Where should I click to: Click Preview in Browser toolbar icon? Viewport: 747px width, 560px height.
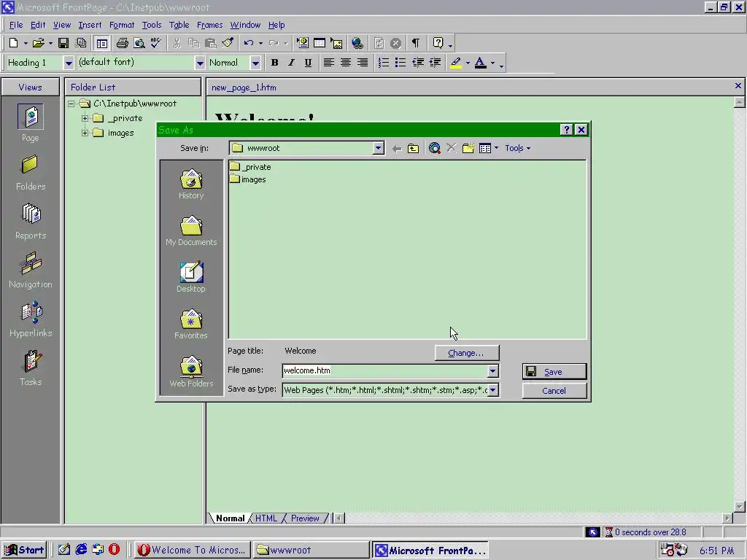(139, 43)
